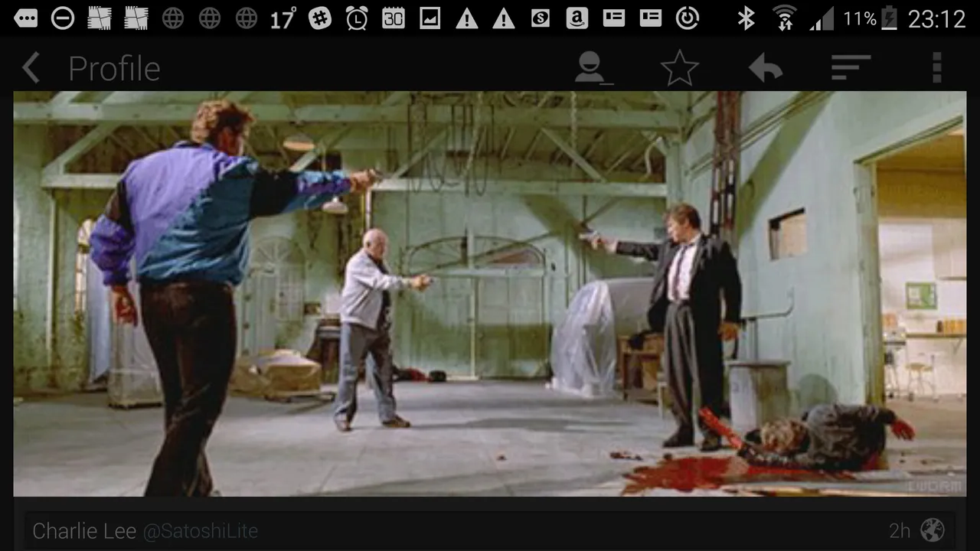Tap the Profile title text

114,69
